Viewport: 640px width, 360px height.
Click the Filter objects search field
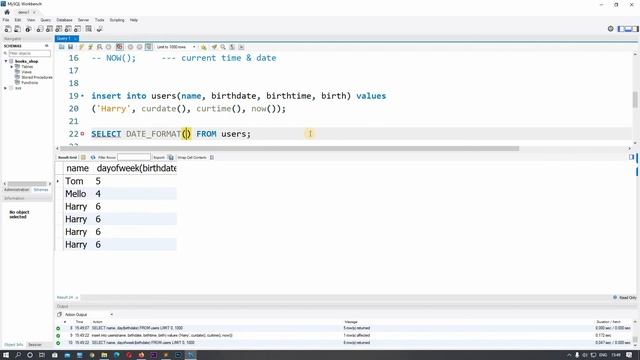point(29,53)
